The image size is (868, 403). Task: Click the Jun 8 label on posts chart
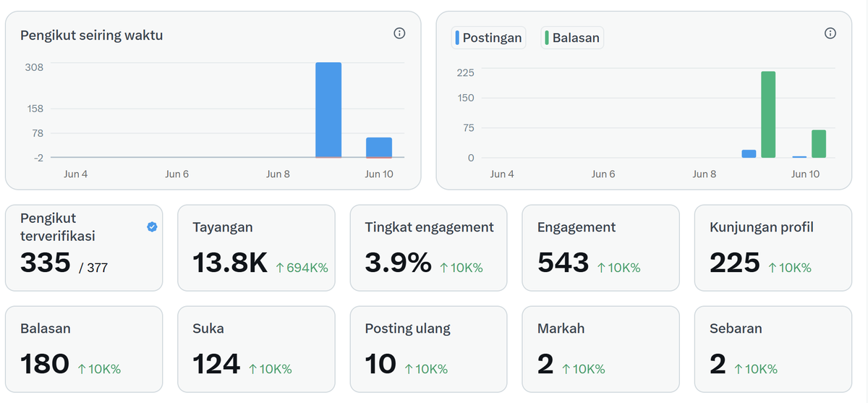(704, 174)
